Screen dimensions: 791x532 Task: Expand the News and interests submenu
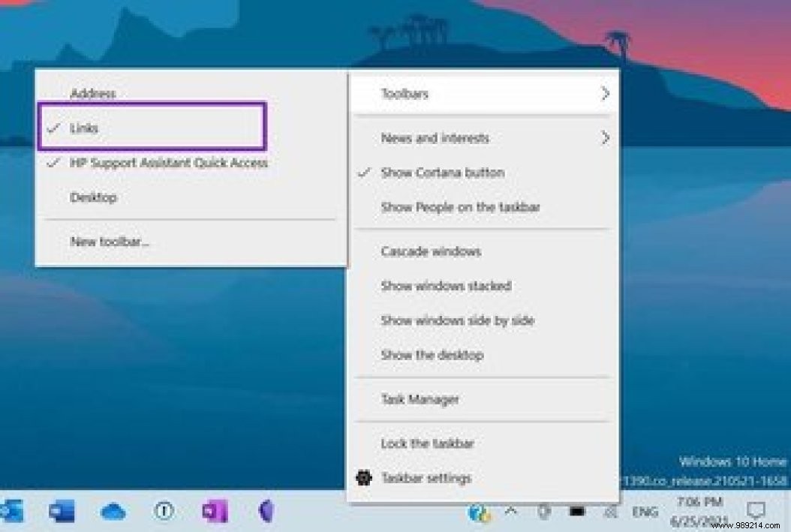435,138
